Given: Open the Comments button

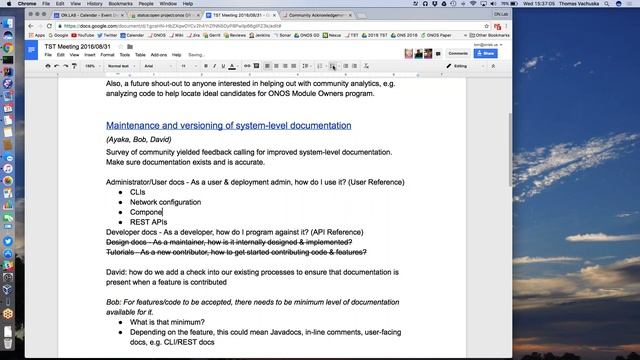Looking at the screenshot, I should [458, 53].
